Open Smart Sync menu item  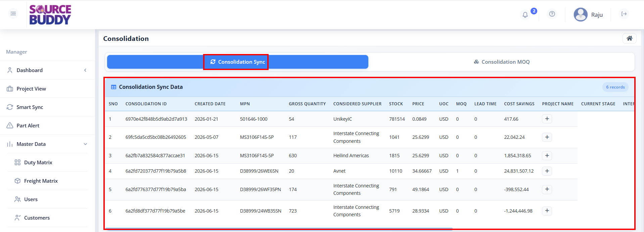click(47, 107)
